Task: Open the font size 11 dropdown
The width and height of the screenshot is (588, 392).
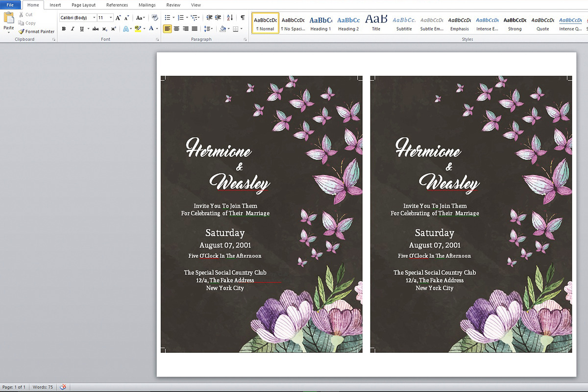Action: coord(111,18)
